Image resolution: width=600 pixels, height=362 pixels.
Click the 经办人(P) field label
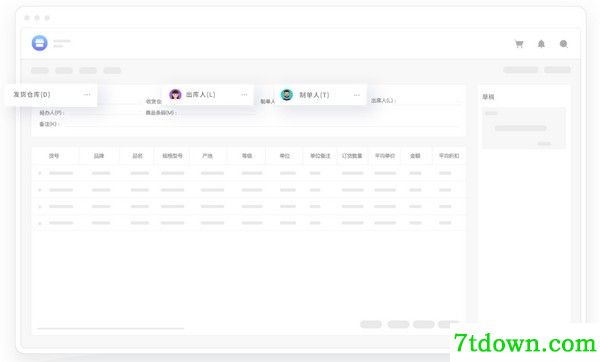pyautogui.click(x=51, y=113)
